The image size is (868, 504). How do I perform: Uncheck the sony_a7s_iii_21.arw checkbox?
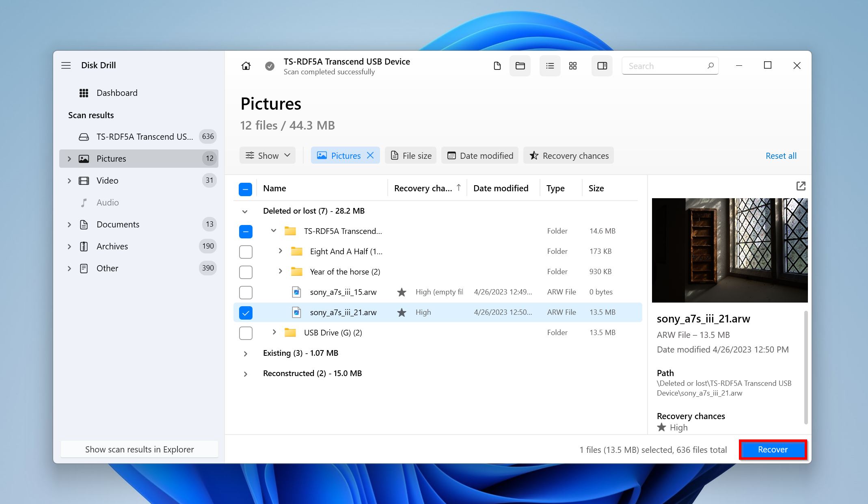[246, 313]
